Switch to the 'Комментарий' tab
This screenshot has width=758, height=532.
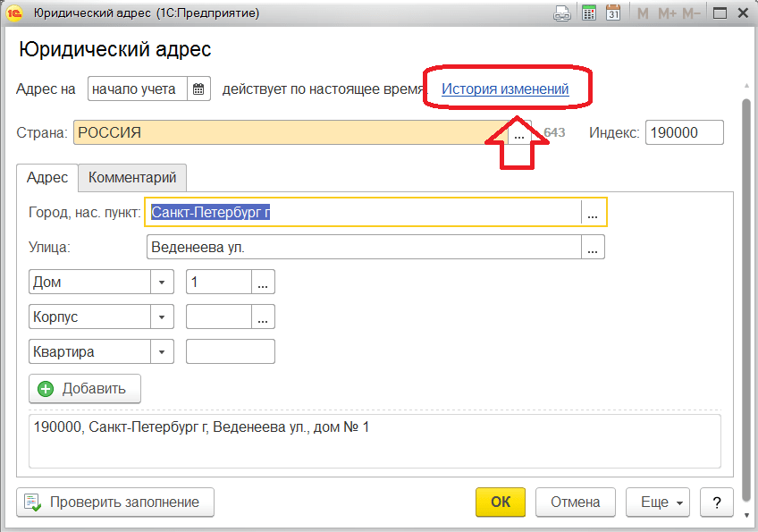click(132, 177)
